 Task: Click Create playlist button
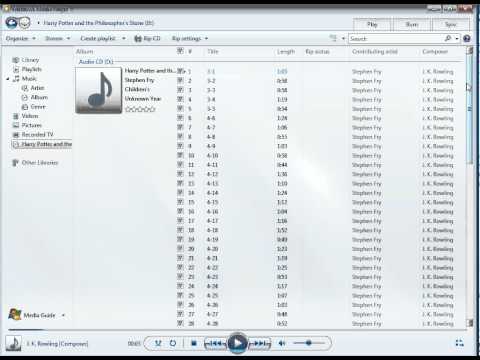pos(98,39)
